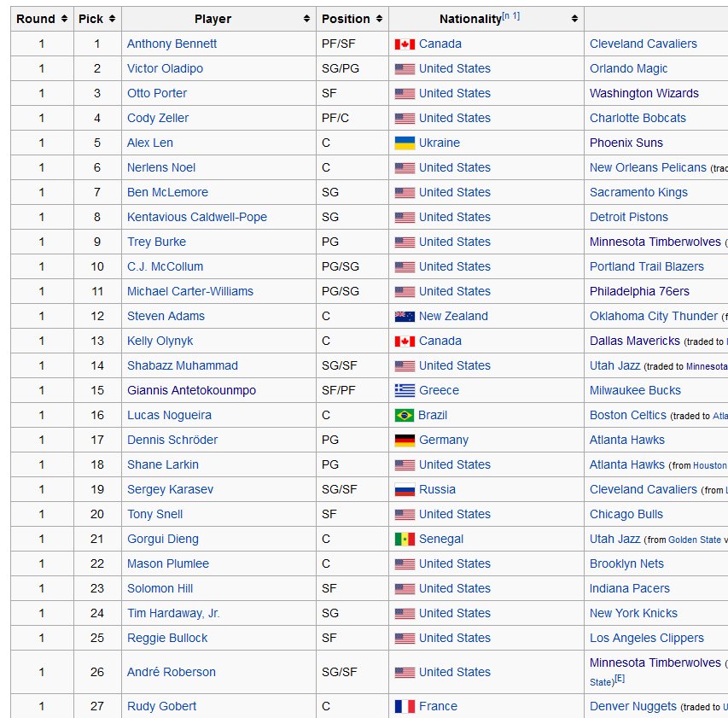Open Sacramento Kings team link
The width and height of the screenshot is (728, 718).
[638, 192]
